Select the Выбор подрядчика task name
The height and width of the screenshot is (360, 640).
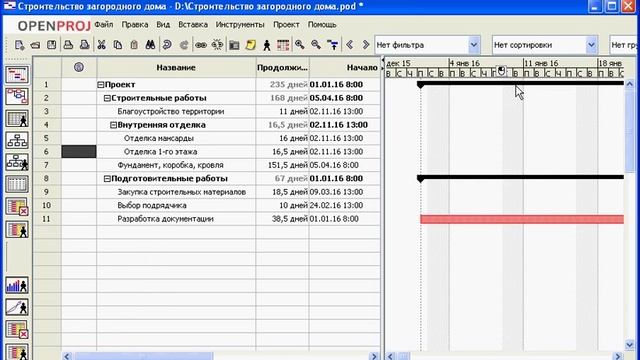[152, 206]
